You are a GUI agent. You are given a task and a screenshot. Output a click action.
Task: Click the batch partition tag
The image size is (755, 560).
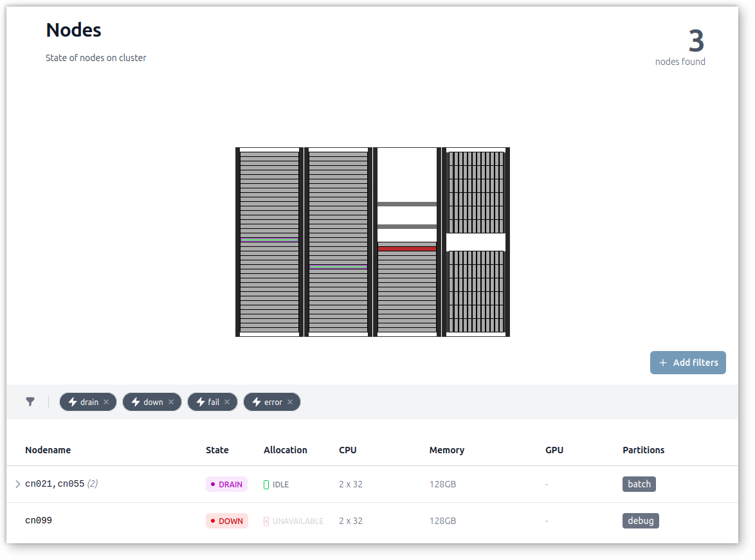[x=639, y=484]
